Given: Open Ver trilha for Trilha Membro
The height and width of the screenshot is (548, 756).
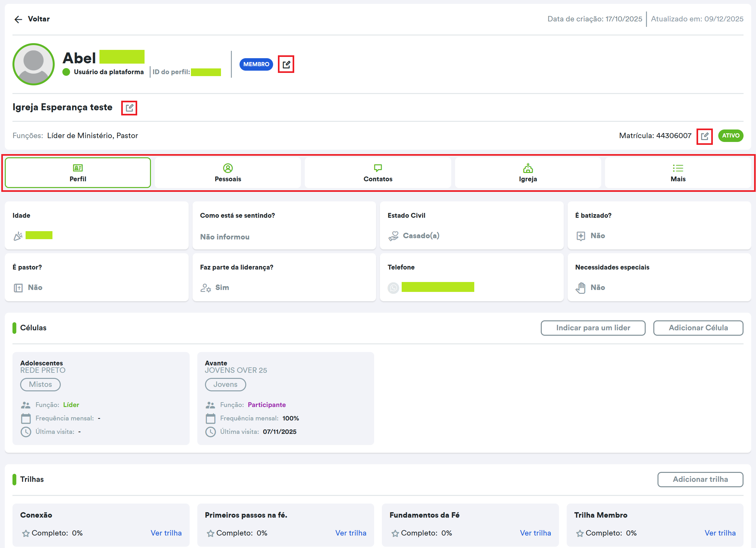Looking at the screenshot, I should coord(720,533).
